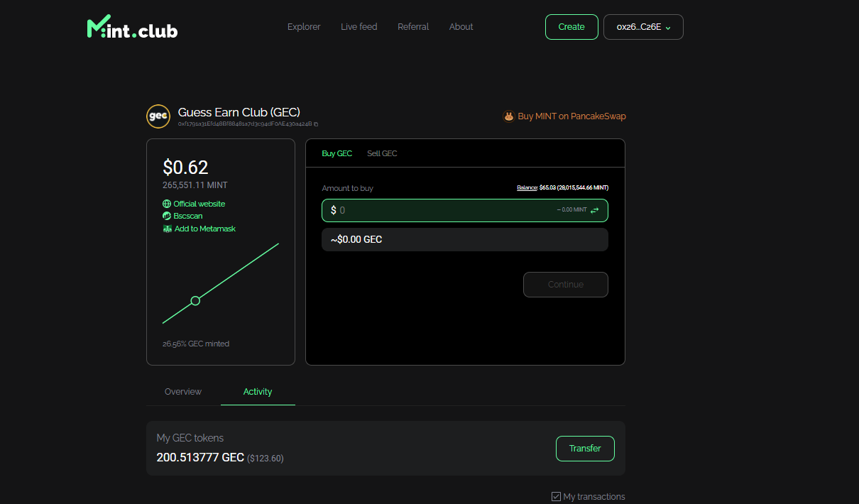Click the dollar sign in amount field
The width and height of the screenshot is (859, 504).
tap(334, 210)
